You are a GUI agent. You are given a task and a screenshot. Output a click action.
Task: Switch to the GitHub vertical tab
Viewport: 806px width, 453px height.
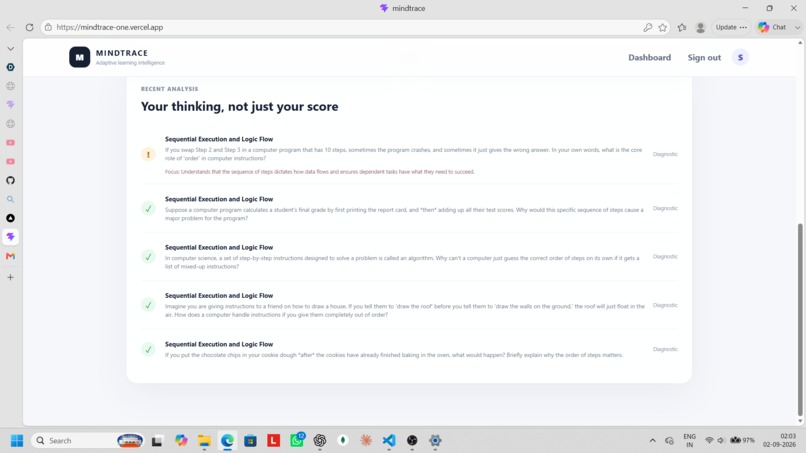pos(10,180)
